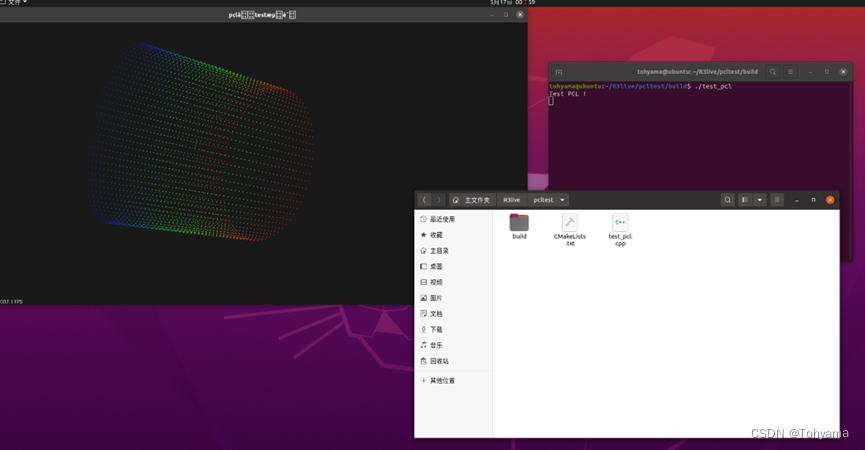Close the terminal window
Screen dimensions: 865x450
pos(843,72)
